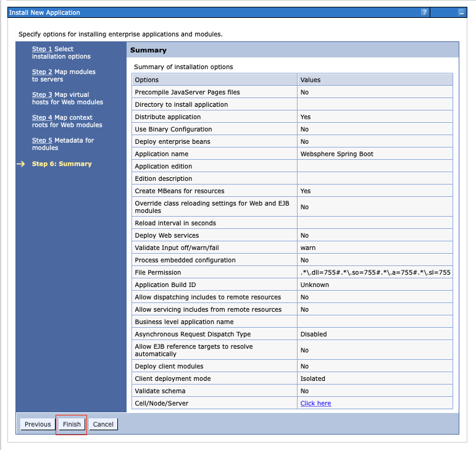This screenshot has height=450, width=476.
Task: Click the Previous button
Action: [38, 424]
